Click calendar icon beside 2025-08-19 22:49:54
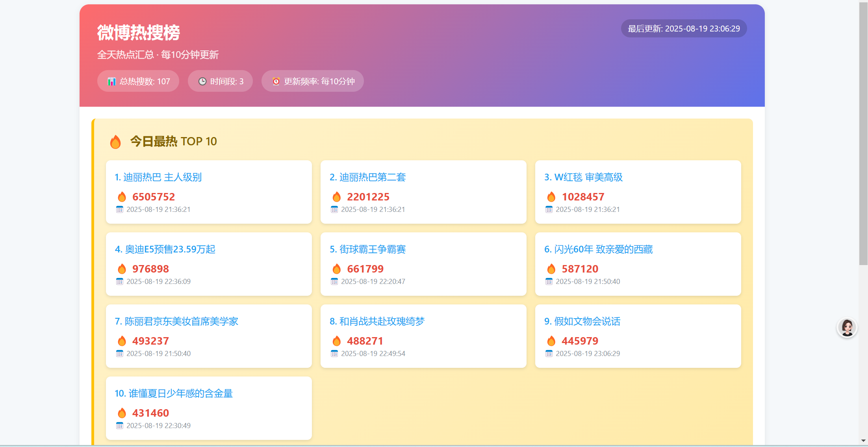Image resolution: width=868 pixels, height=447 pixels. pyautogui.click(x=334, y=354)
